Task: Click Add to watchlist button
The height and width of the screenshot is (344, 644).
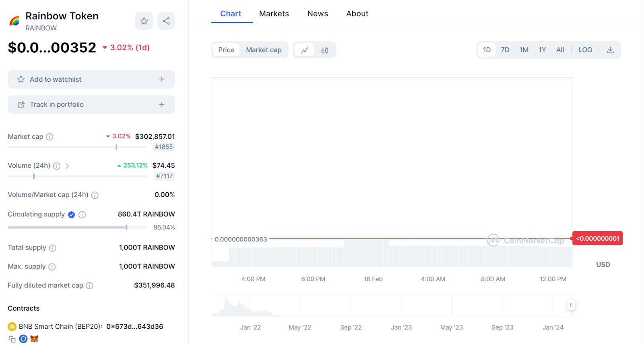Action: 91,79
